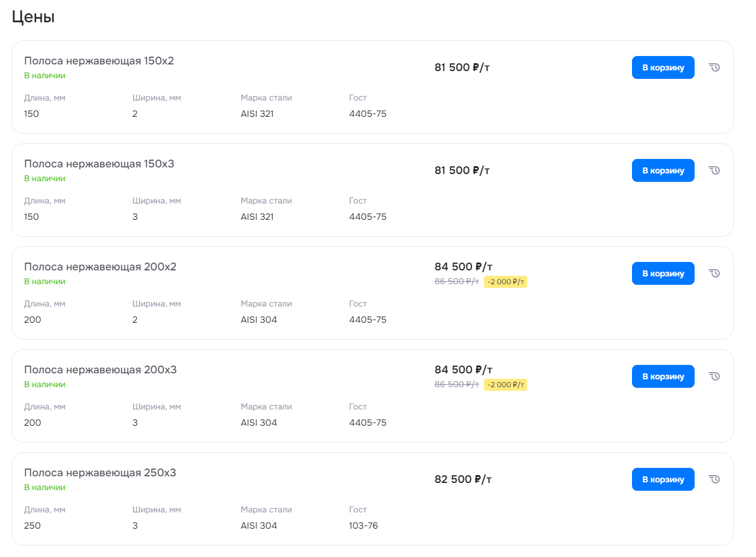Add Полоса нержавеющая 250x3 to cart

point(663,479)
